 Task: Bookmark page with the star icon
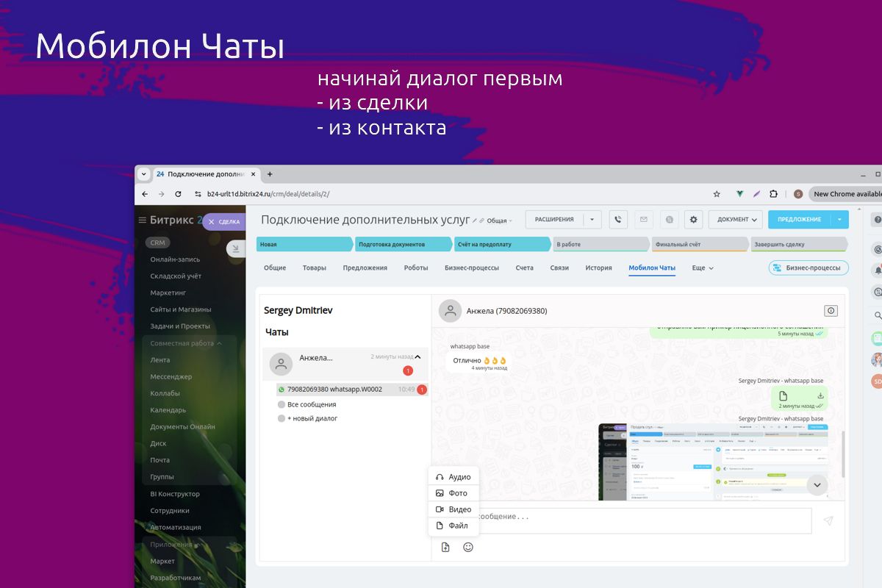[717, 194]
